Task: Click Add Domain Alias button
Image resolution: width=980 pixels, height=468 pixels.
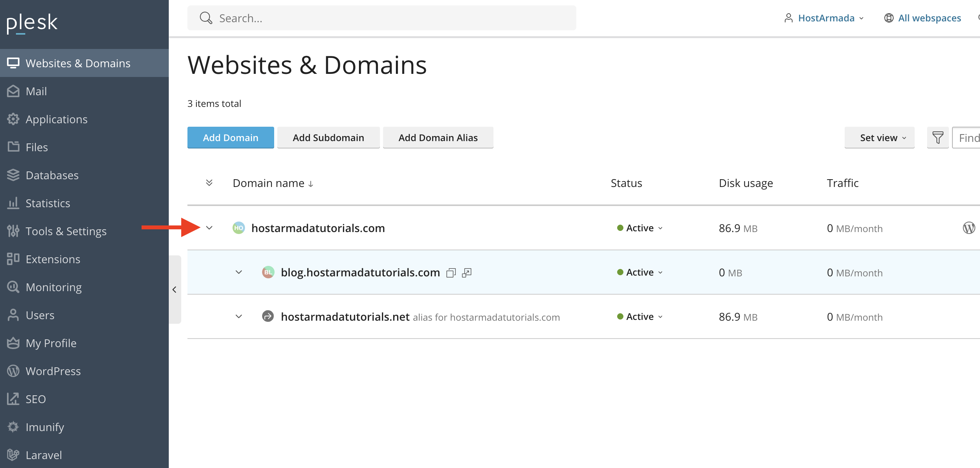Action: [438, 138]
